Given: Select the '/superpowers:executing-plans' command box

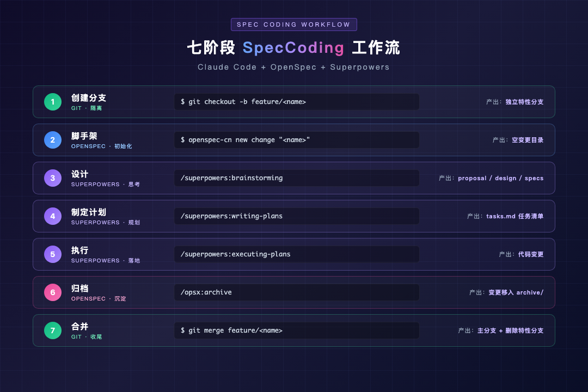Looking at the screenshot, I should point(297,254).
